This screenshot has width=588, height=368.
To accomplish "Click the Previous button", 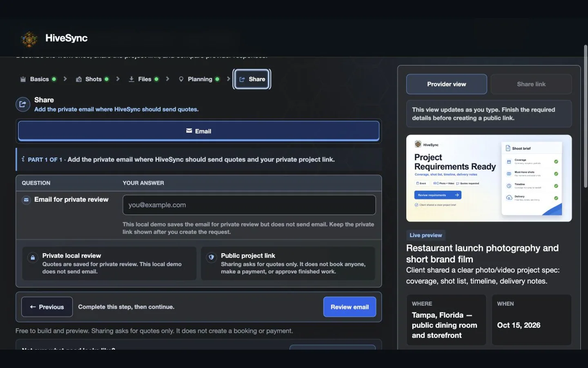I will pyautogui.click(x=47, y=307).
